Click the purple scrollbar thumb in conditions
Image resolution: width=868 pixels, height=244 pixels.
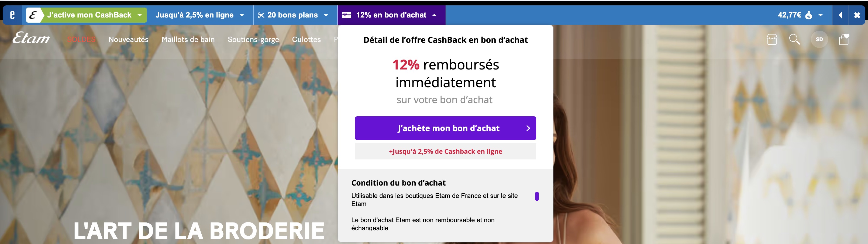pos(537,196)
